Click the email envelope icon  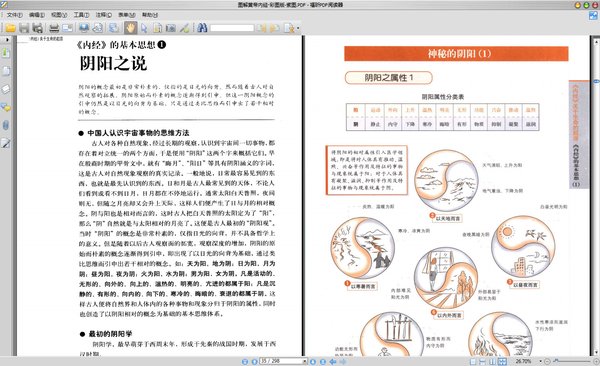point(67,28)
